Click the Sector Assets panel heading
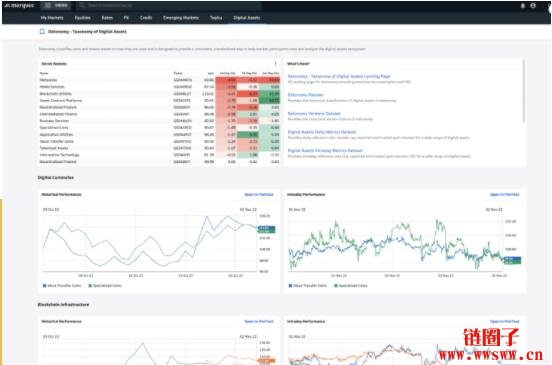This screenshot has height=365, width=552. tap(54, 64)
